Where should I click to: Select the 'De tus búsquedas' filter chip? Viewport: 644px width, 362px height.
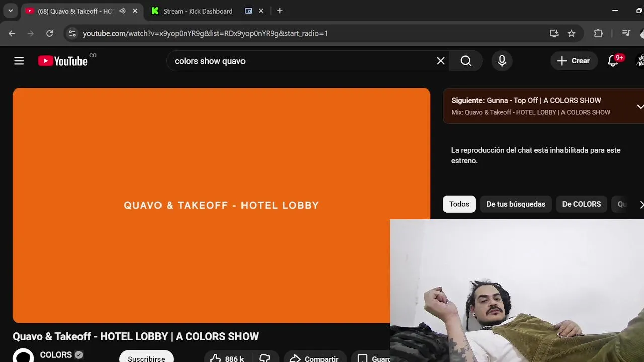516,204
